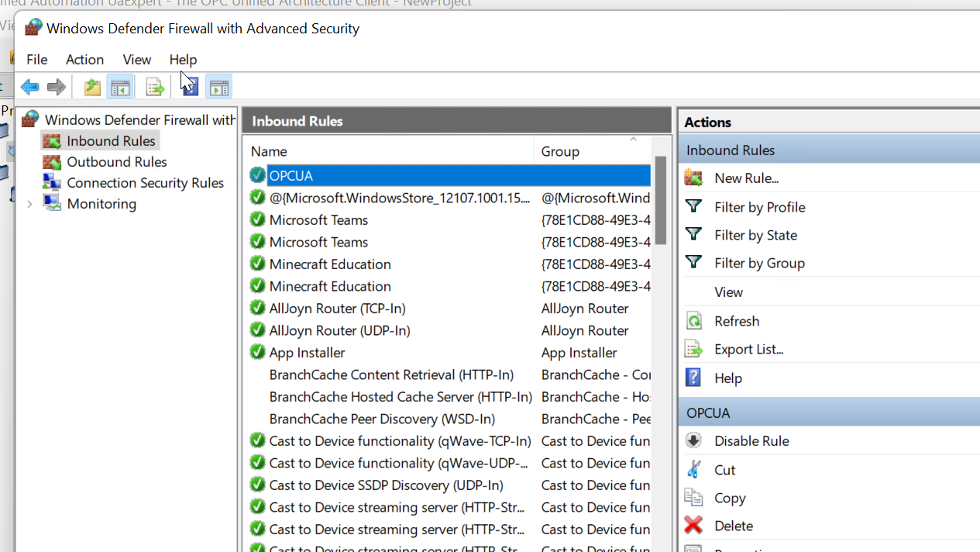The image size is (980, 552).
Task: Click Disable Rule for OPCUA
Action: coord(751,441)
